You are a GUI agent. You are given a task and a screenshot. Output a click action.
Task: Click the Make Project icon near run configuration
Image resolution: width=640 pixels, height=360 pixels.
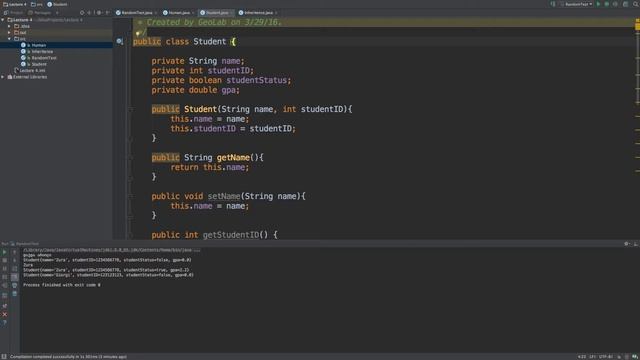553,4
